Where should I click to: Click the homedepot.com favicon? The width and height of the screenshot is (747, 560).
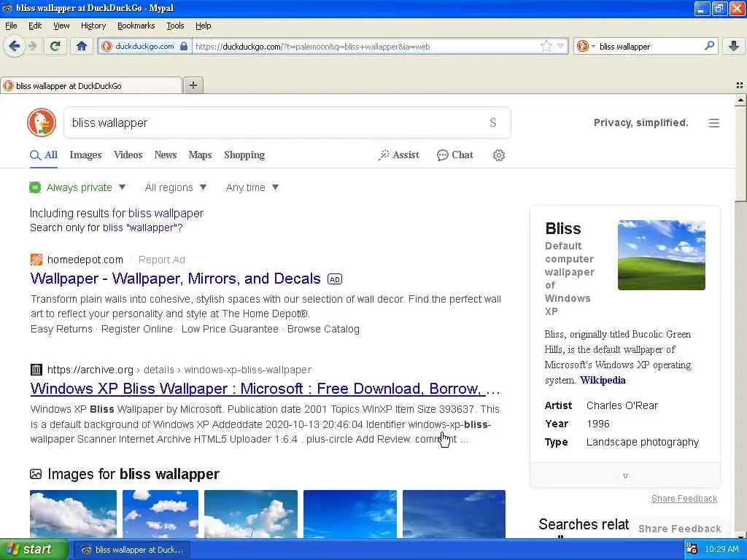36,260
